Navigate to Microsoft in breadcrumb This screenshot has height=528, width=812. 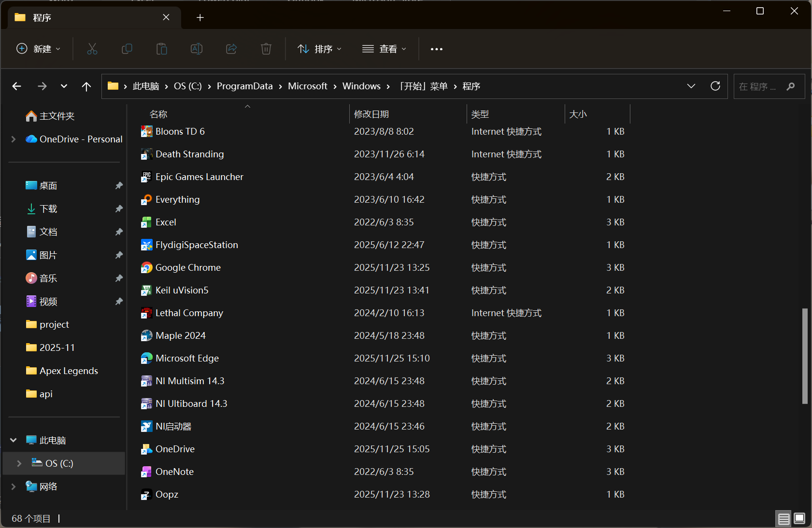(308, 86)
